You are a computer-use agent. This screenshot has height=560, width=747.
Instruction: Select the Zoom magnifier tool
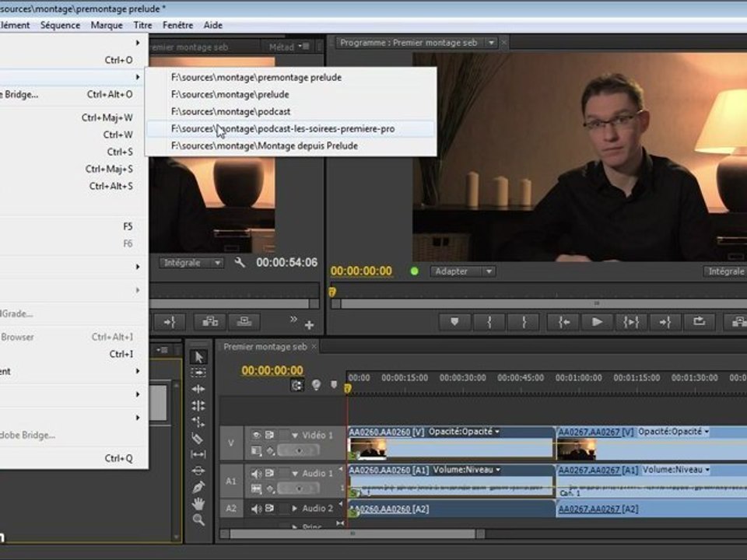click(198, 520)
